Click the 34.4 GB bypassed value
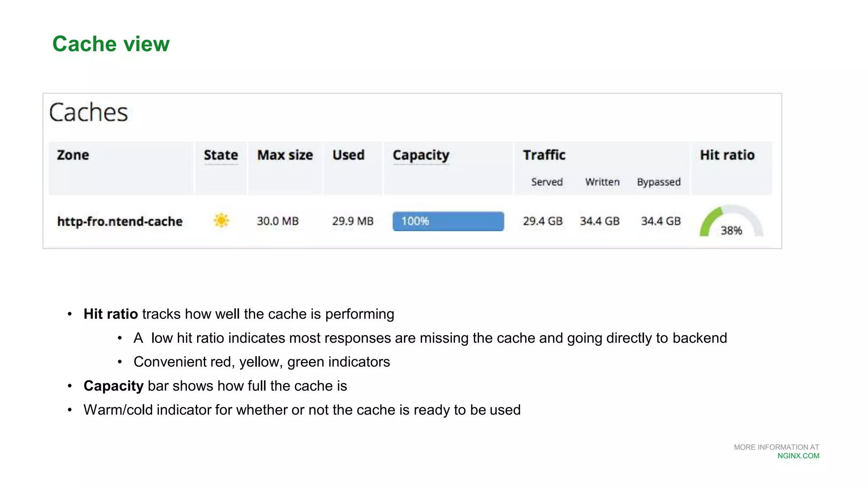The width and height of the screenshot is (868, 488). point(661,221)
